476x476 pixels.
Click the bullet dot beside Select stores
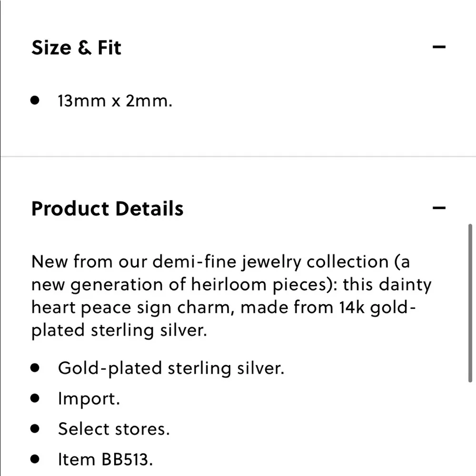pyautogui.click(x=35, y=429)
